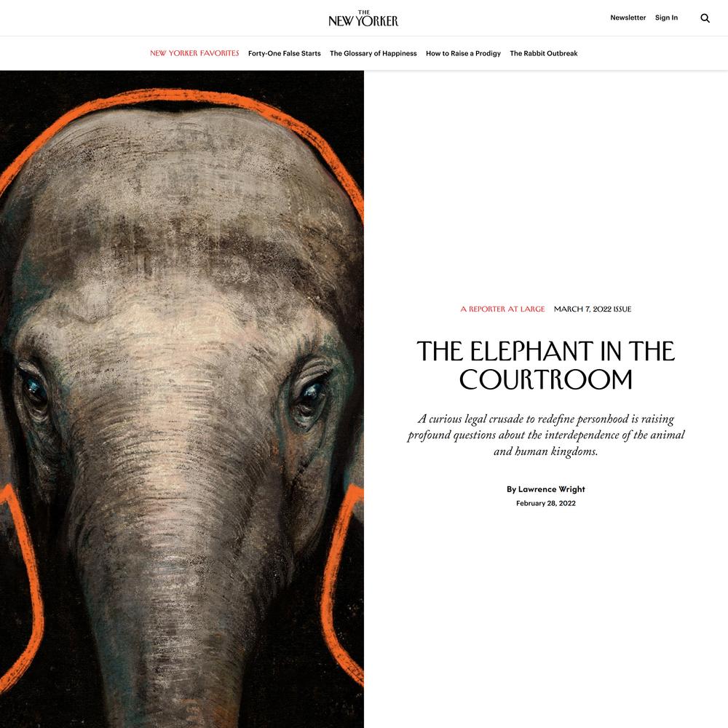Click the italic article subtitle text
The height and width of the screenshot is (728, 728).
pos(545,435)
